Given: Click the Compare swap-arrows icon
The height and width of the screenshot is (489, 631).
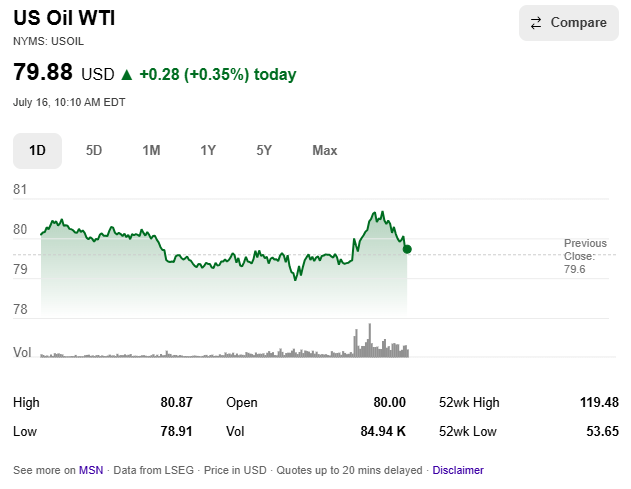Looking at the screenshot, I should pos(536,23).
